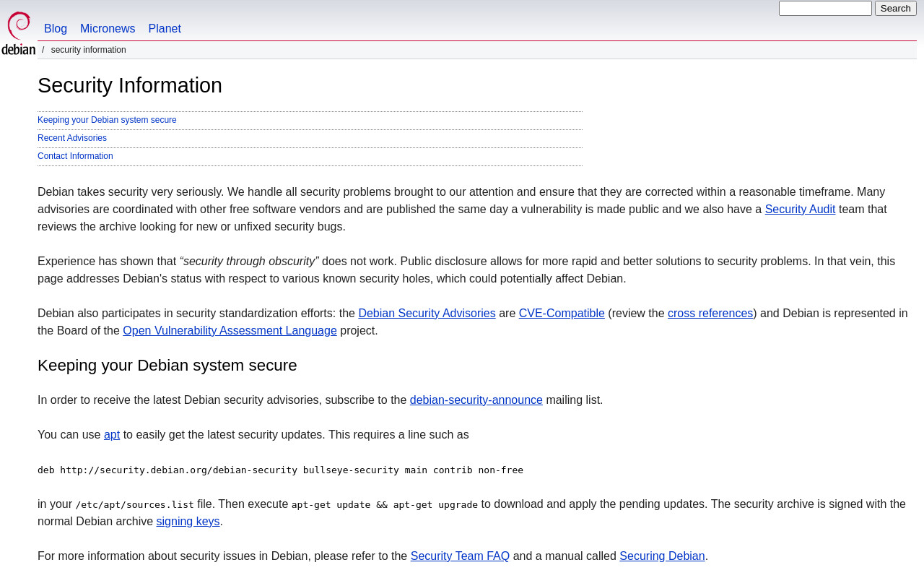The image size is (924, 578).
Task: Click the Security Information page heading
Action: (x=130, y=85)
